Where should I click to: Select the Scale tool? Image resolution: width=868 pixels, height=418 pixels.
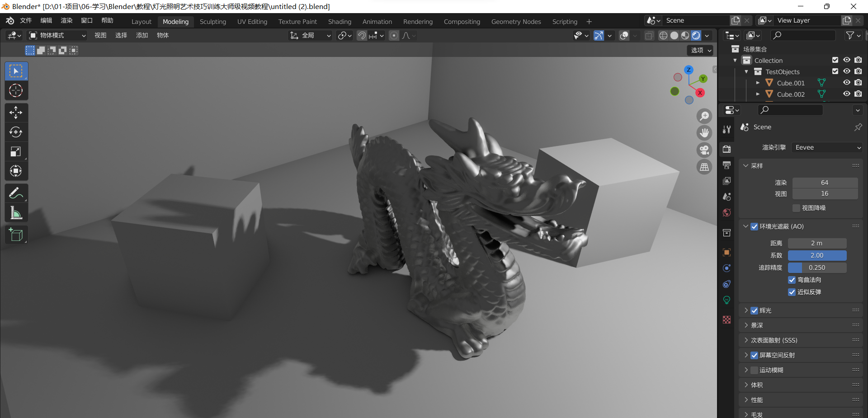pyautogui.click(x=16, y=151)
